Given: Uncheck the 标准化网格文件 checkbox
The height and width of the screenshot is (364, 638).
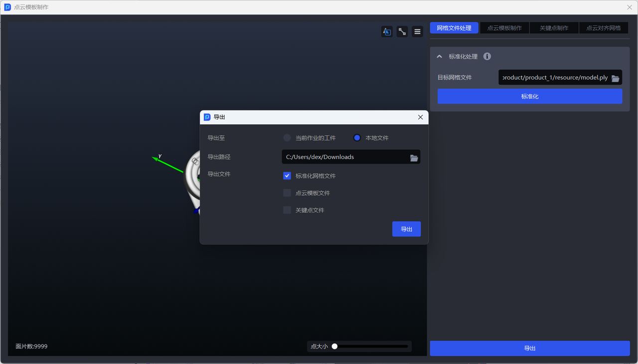Looking at the screenshot, I should tap(287, 176).
